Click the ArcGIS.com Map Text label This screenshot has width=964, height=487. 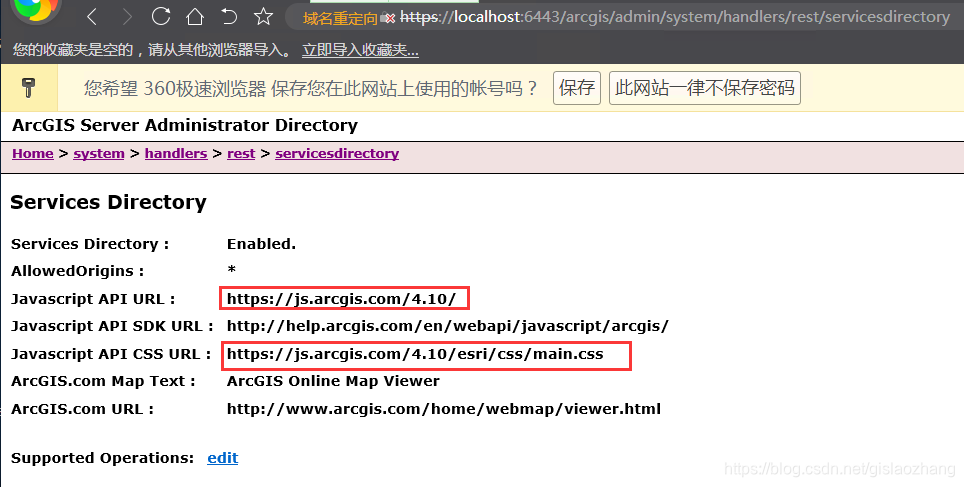coord(103,381)
